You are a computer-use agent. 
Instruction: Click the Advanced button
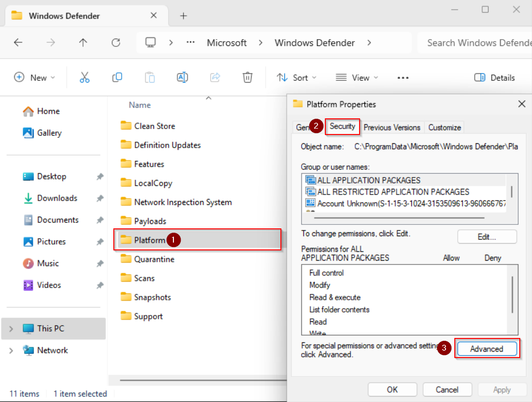point(487,349)
